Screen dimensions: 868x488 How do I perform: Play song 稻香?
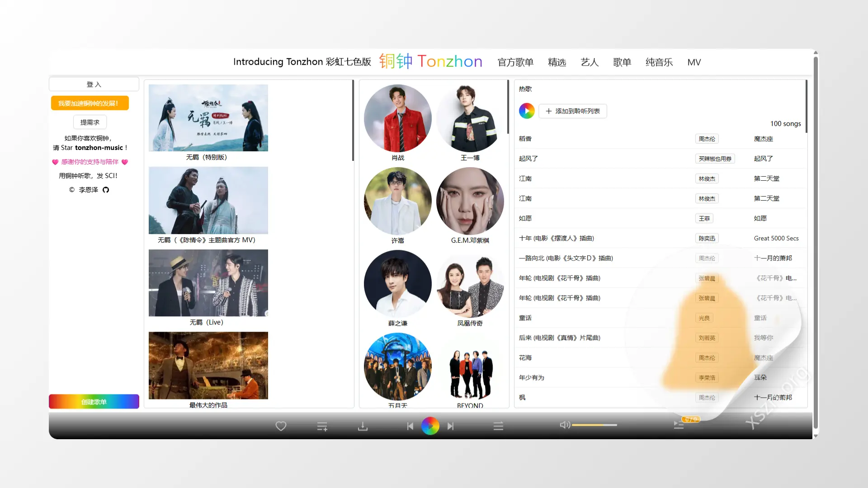(x=525, y=139)
